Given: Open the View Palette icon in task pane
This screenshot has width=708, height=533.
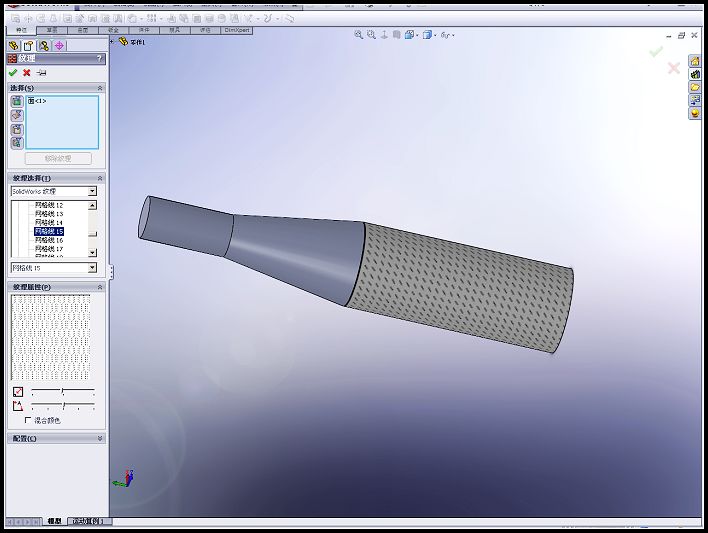Looking at the screenshot, I should (694, 100).
